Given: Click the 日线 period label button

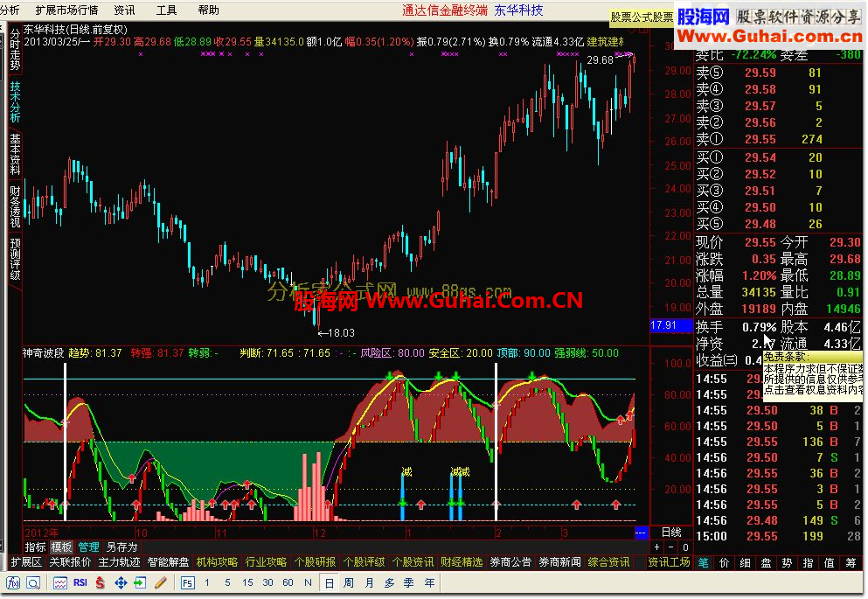Looking at the screenshot, I should pos(671,532).
